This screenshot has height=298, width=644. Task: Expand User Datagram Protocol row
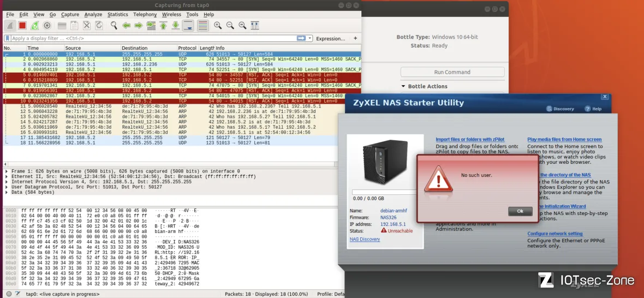(x=6, y=187)
